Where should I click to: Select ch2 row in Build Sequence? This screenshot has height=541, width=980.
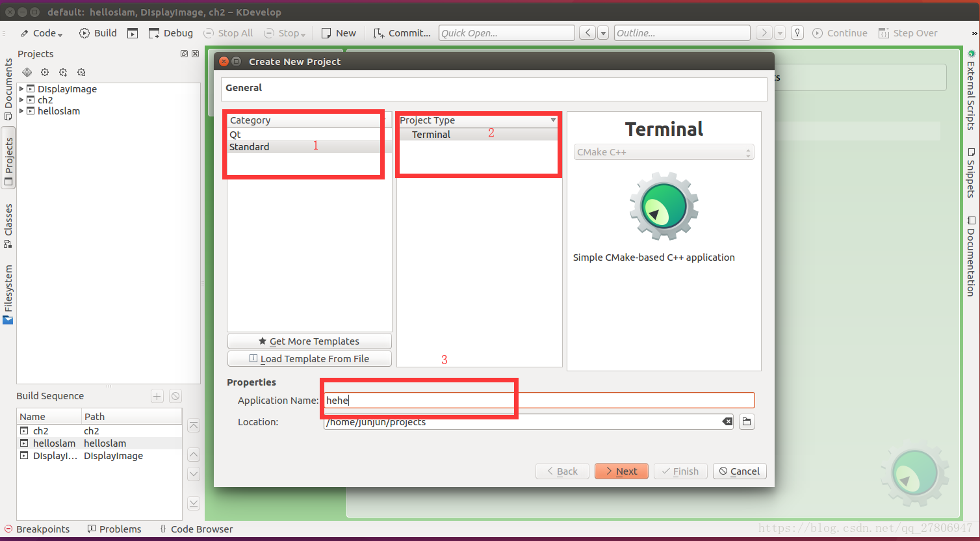click(99, 431)
